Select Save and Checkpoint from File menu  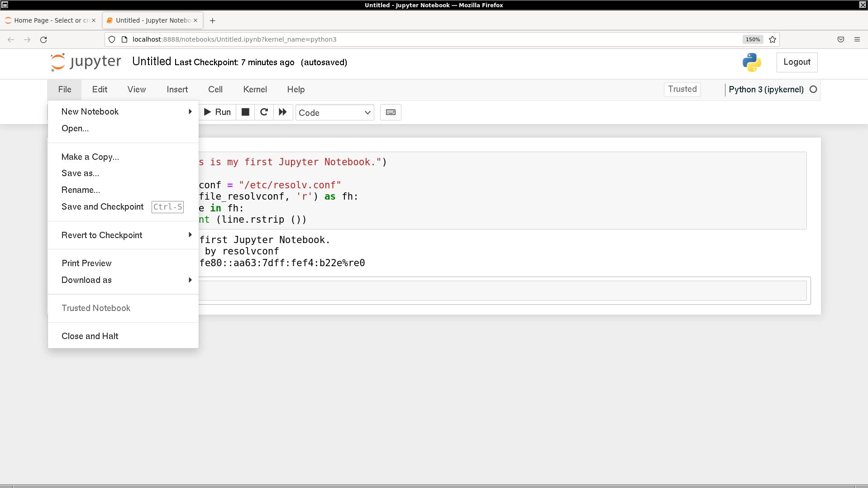tap(103, 206)
